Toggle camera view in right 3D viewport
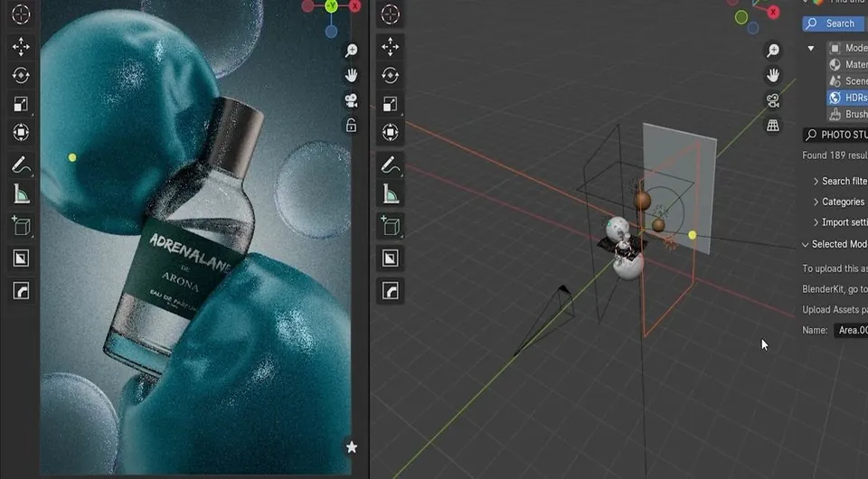The width and height of the screenshot is (868, 479). coord(773,100)
